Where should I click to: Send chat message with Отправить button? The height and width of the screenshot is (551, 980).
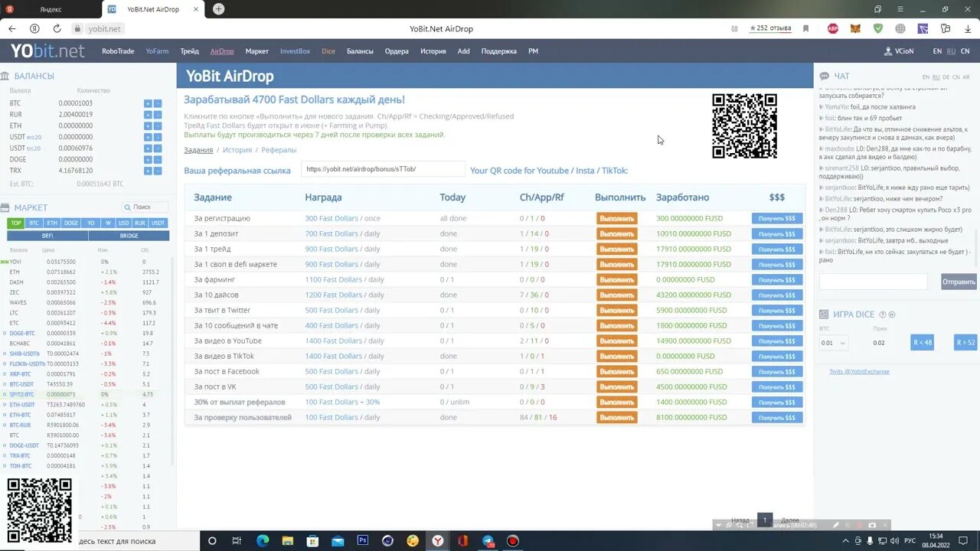959,282
